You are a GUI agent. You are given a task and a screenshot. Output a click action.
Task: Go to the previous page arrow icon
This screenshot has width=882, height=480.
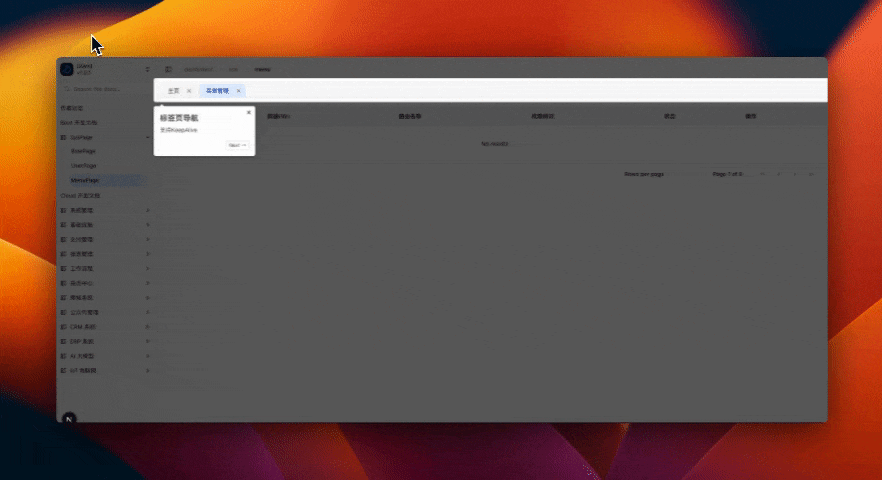tap(778, 174)
